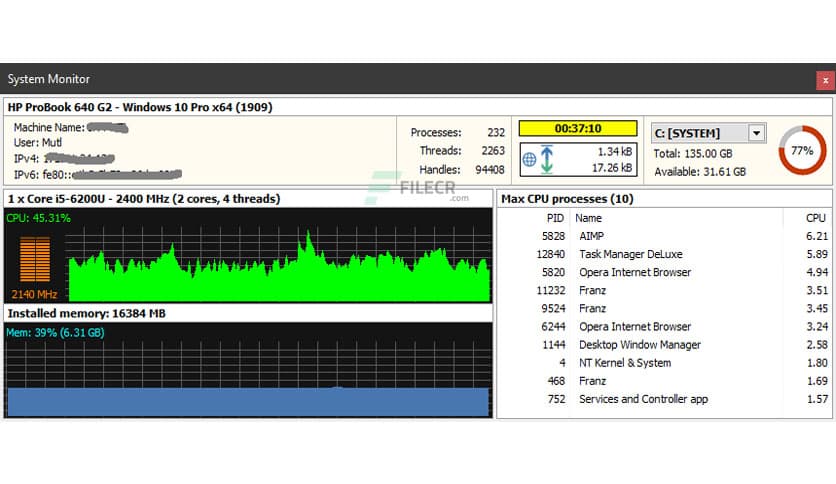Click the Total: 135.00 GB disk text

click(x=693, y=154)
